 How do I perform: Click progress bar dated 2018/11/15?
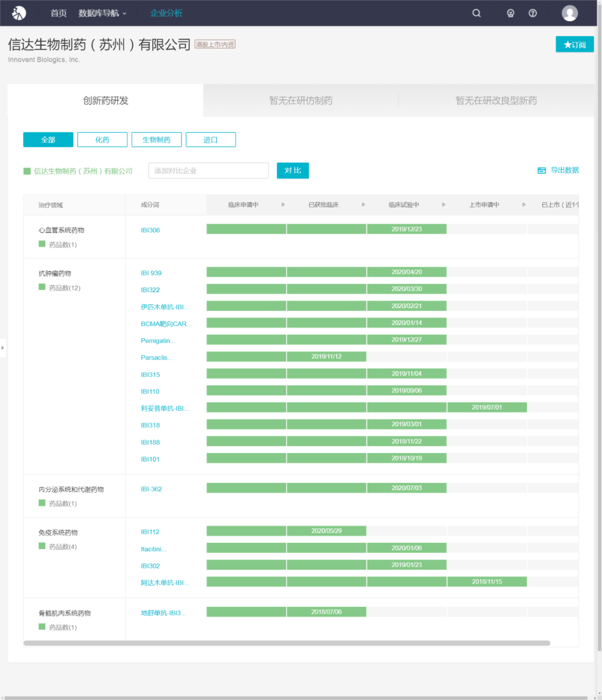(x=487, y=582)
